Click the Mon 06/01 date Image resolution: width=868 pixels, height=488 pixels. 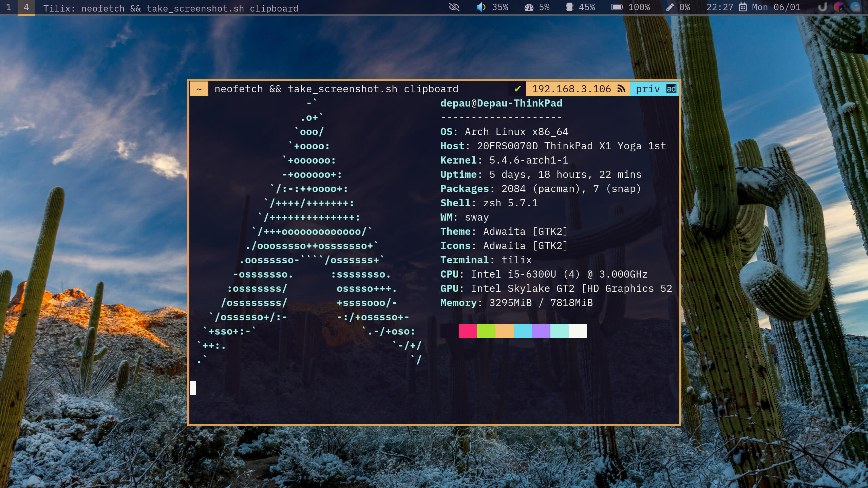(x=776, y=7)
